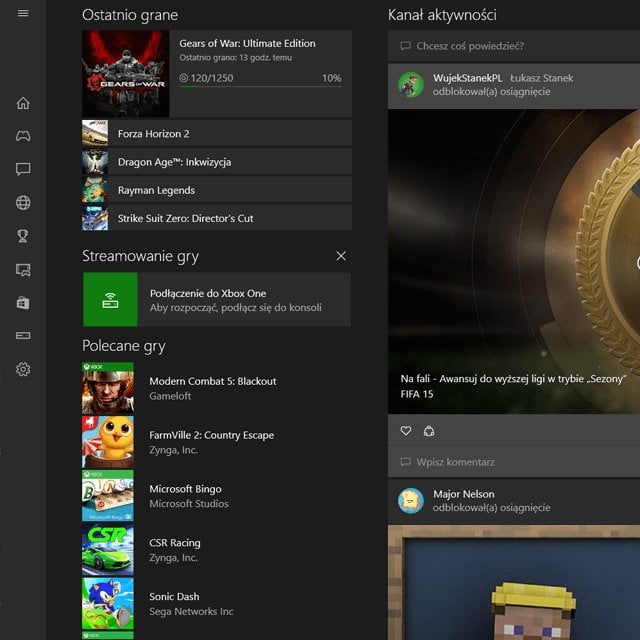This screenshot has width=640, height=640.
Task: Click the console Connect icon in the sidebar
Action: (23, 335)
